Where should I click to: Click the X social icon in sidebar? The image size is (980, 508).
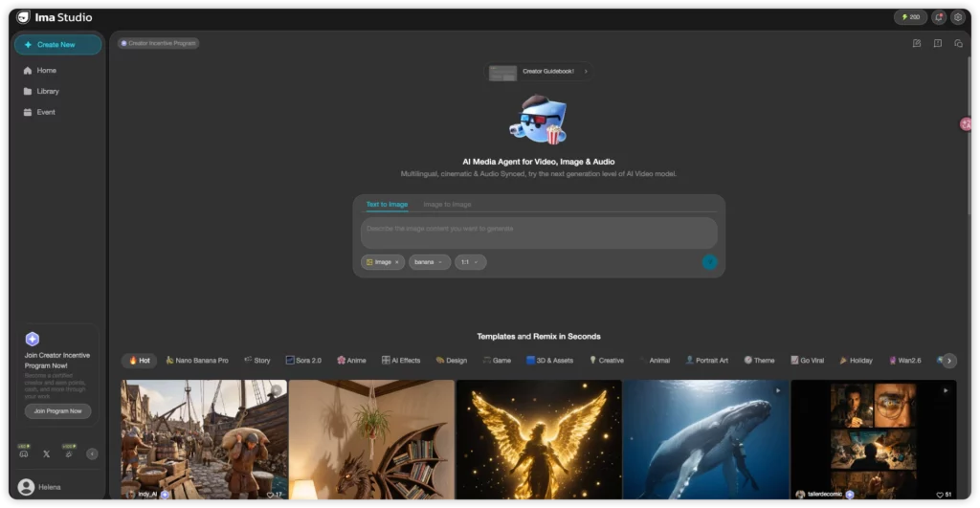pyautogui.click(x=46, y=453)
